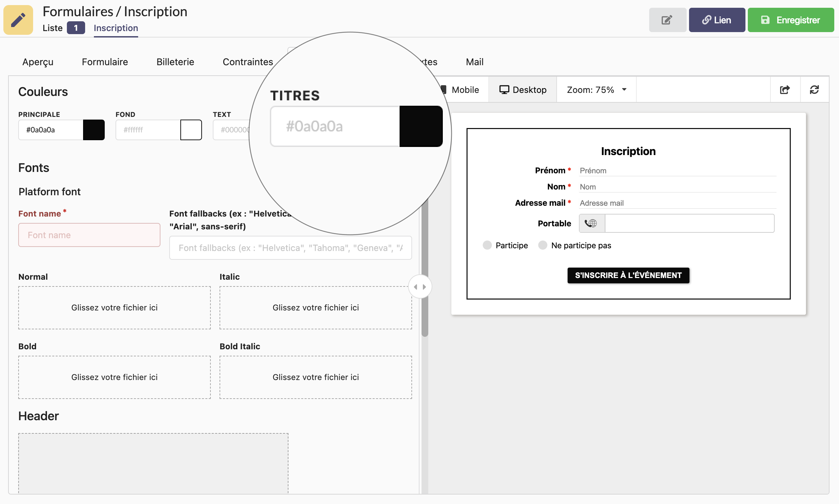Click the Italic font file dropzone
The width and height of the screenshot is (839, 504).
click(315, 308)
